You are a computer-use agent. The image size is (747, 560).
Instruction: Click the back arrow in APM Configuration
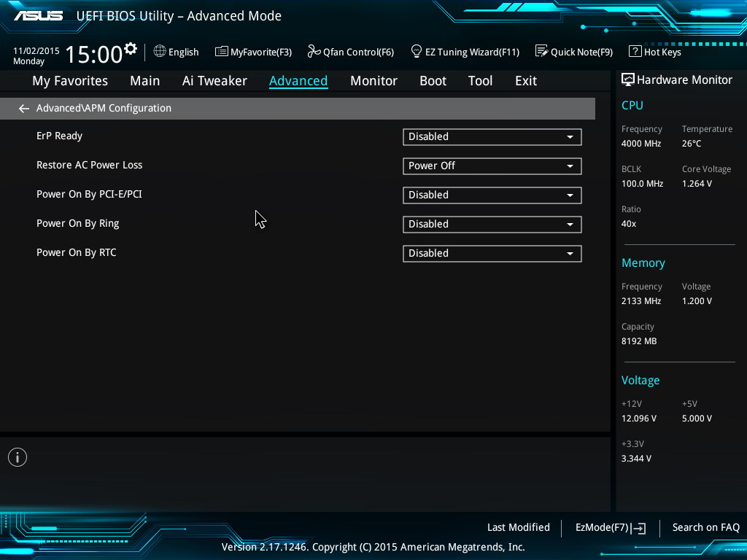click(x=24, y=109)
